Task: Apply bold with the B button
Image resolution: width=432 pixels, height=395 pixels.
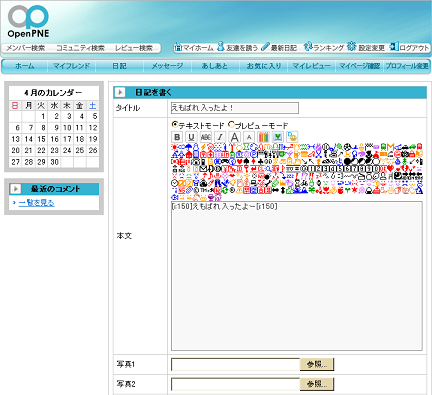Action: (177, 137)
